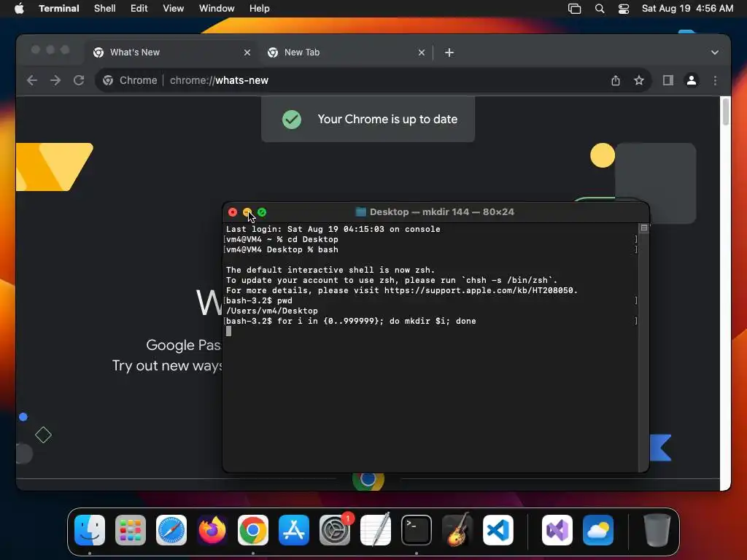Open TextEdit from the Dock
The image size is (747, 560).
pyautogui.click(x=376, y=530)
